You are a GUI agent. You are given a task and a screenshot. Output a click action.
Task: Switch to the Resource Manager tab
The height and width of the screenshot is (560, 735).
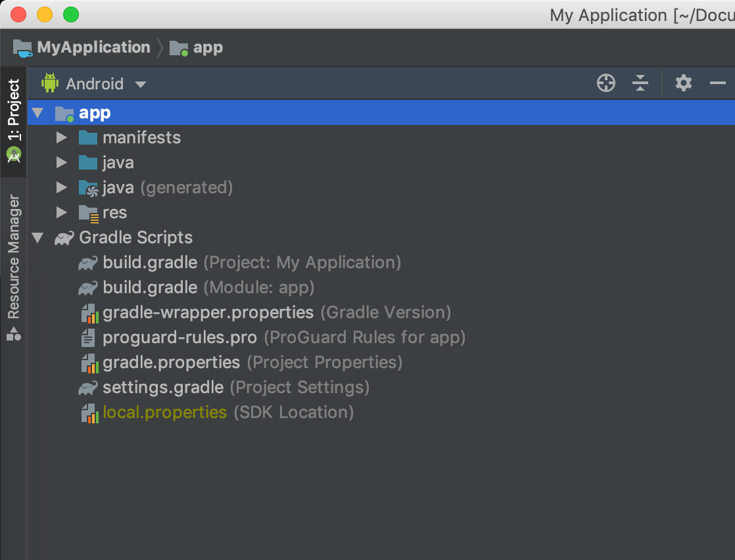pyautogui.click(x=14, y=266)
